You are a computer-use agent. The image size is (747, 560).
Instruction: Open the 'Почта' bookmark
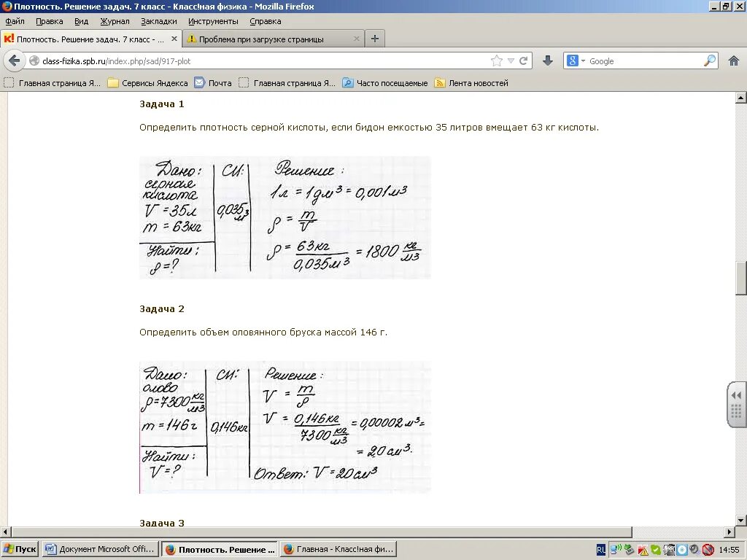click(213, 83)
